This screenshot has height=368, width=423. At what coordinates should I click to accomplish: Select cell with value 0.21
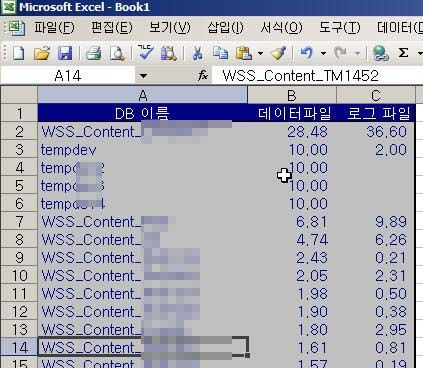pyautogui.click(x=376, y=257)
